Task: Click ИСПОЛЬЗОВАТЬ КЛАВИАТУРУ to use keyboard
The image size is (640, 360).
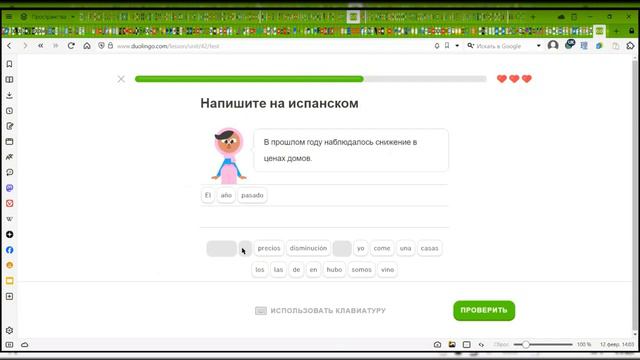Action: (x=320, y=311)
